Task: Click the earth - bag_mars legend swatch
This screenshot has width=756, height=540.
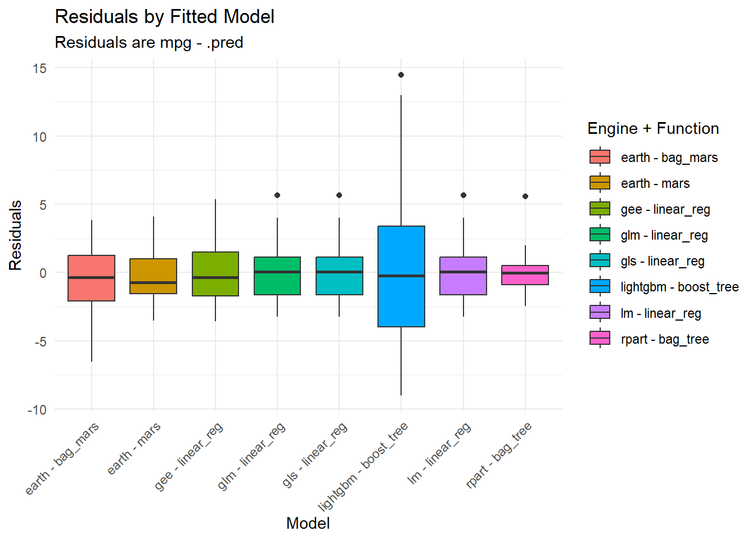Action: [600, 157]
